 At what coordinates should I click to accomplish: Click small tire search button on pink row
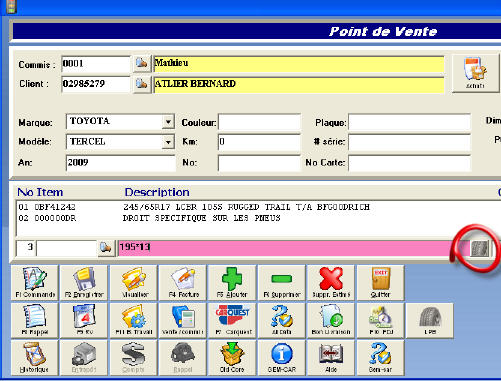click(x=480, y=248)
